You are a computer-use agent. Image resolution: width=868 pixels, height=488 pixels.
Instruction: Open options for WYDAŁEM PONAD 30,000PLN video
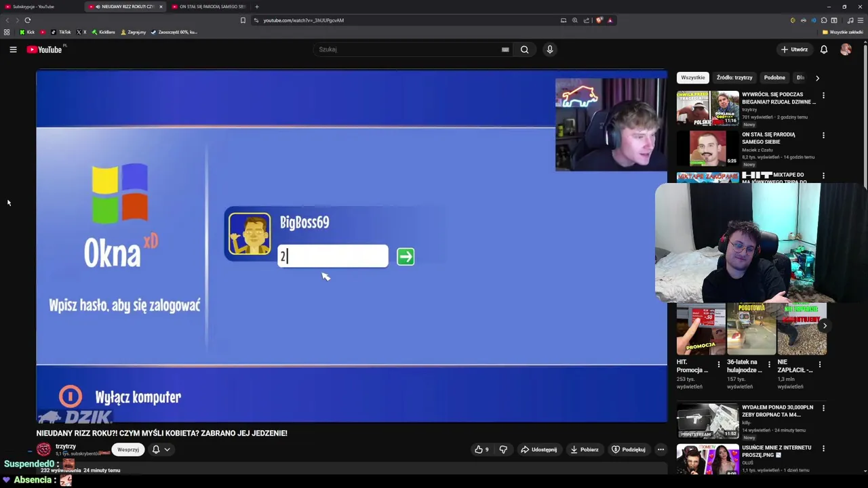pos(823,408)
